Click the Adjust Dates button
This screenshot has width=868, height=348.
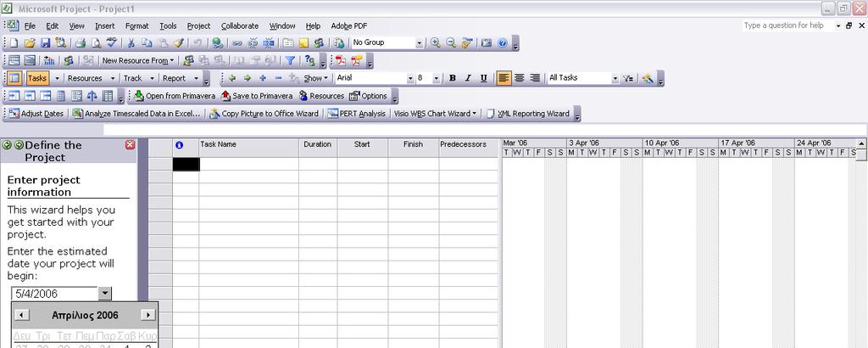coord(36,114)
